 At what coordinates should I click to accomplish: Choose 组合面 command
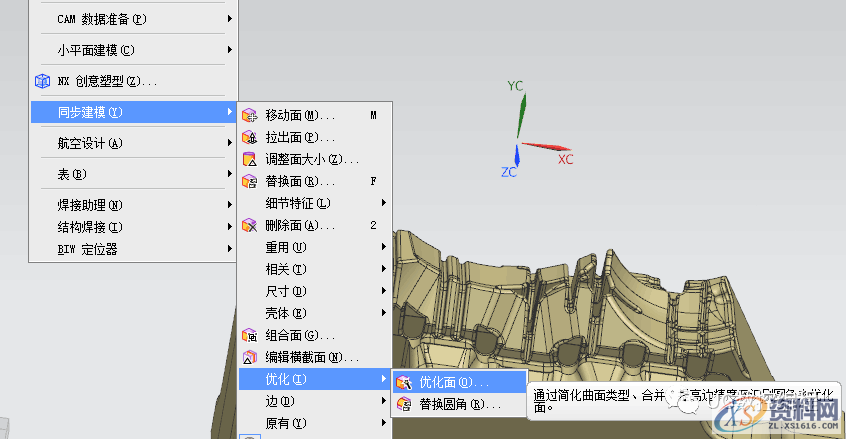coord(315,335)
